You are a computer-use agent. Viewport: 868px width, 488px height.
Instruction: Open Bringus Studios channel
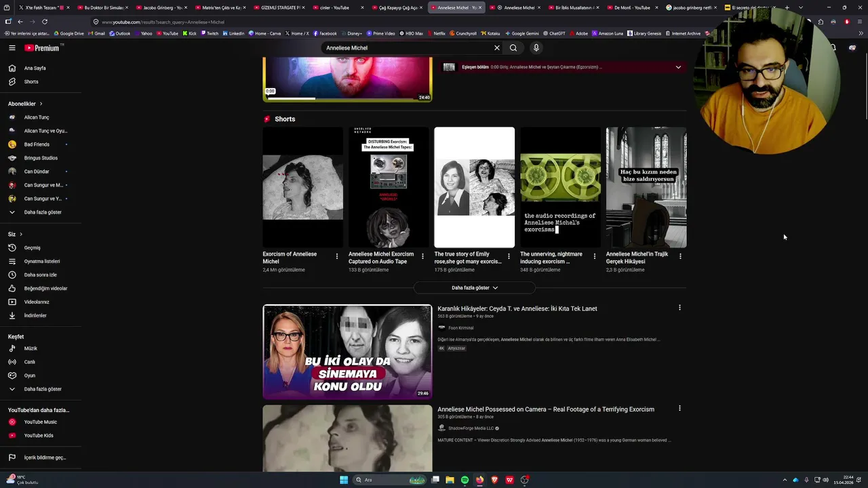pos(41,158)
